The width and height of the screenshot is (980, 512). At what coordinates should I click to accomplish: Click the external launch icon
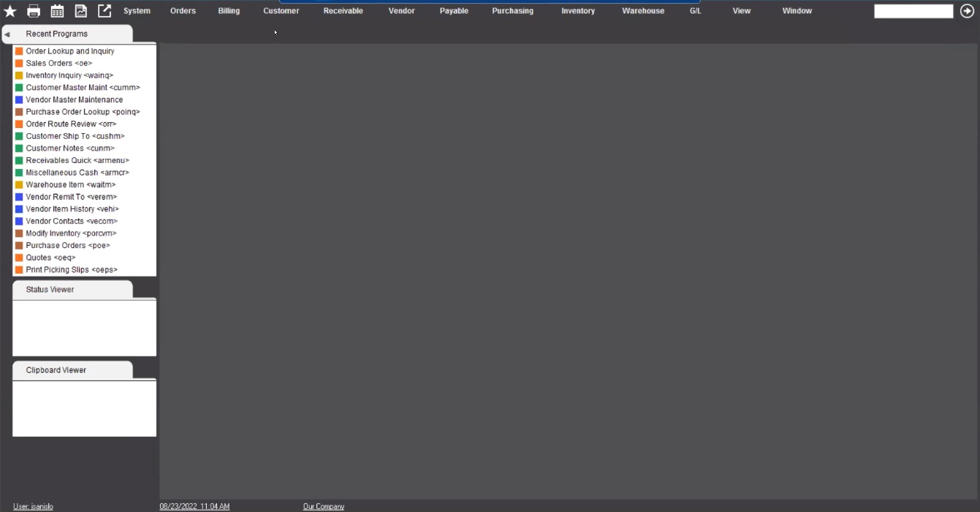104,10
